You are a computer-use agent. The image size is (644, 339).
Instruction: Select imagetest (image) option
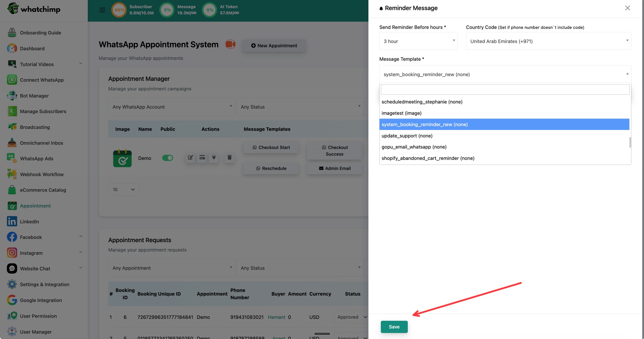(504, 113)
